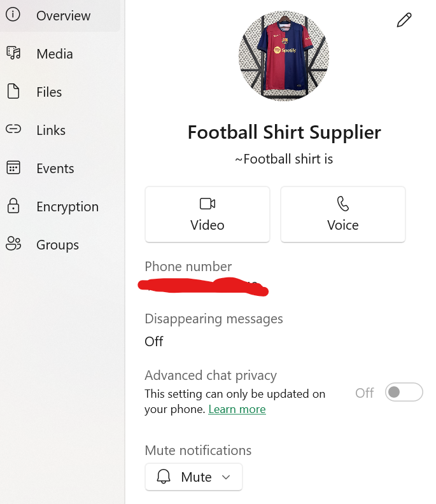Click the video camera icon

pos(207,204)
